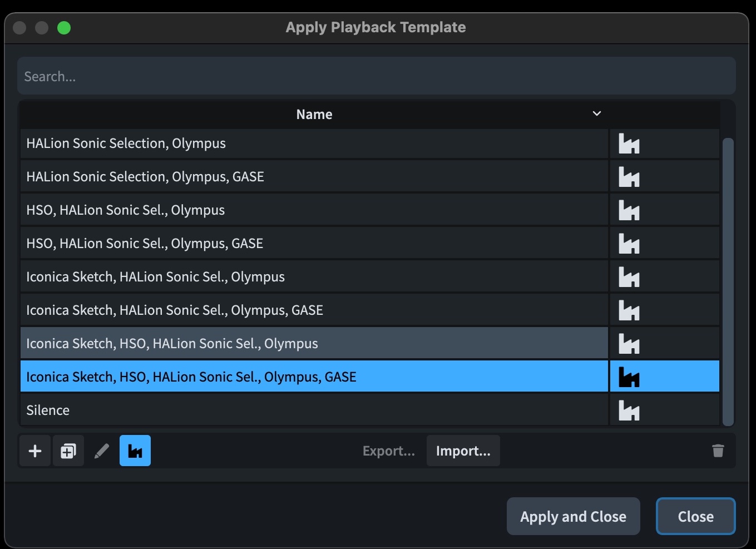
Task: Click the duplicate playback template icon
Action: click(x=68, y=451)
